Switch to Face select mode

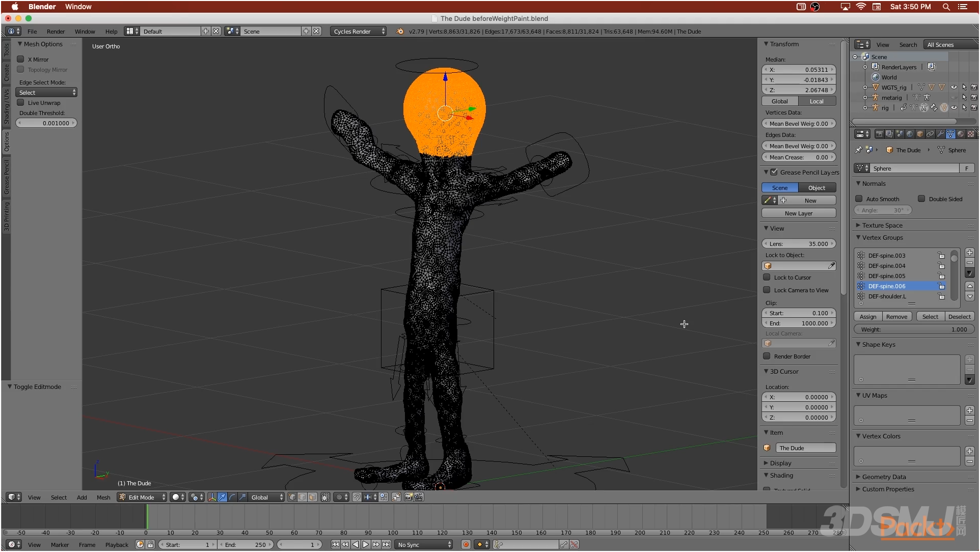[x=312, y=498]
